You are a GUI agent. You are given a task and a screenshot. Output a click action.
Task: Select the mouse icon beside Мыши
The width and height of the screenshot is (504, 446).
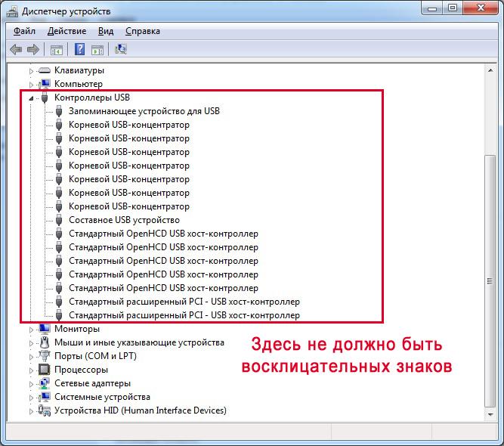click(x=45, y=342)
